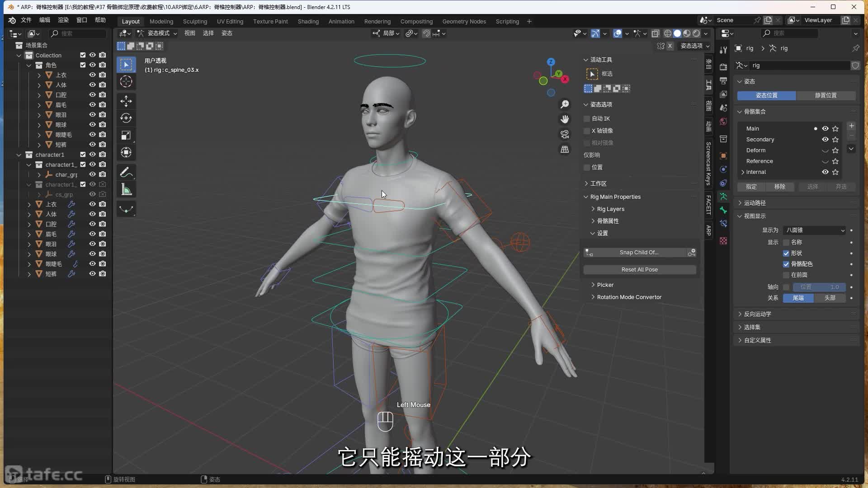Open the Bone properties tab icon
This screenshot has width=868, height=488.
pos(723,210)
